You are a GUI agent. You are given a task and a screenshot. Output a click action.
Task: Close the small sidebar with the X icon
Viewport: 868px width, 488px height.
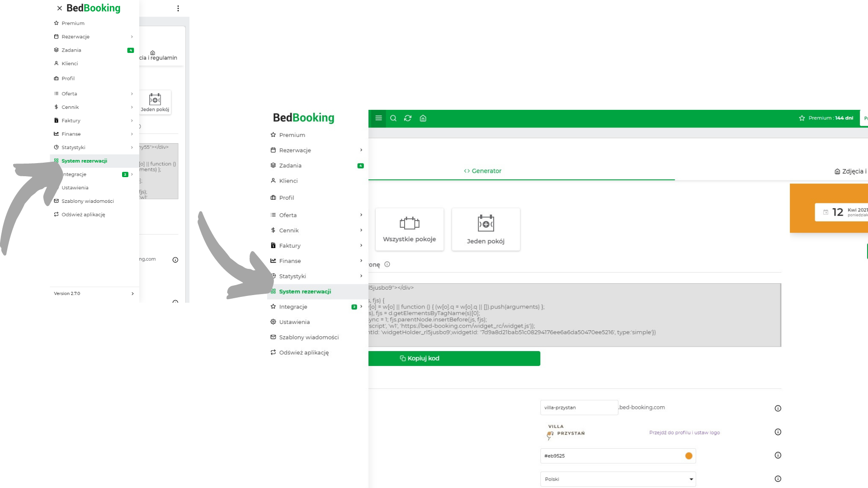click(59, 8)
